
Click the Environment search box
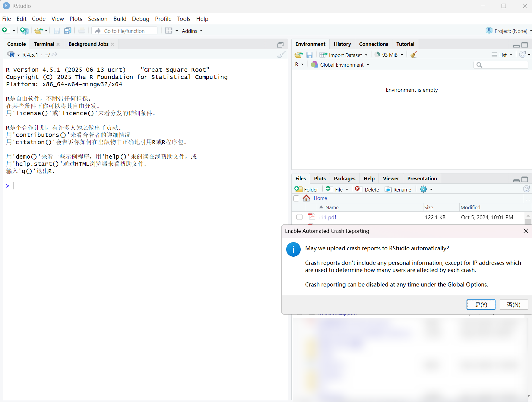pos(501,65)
